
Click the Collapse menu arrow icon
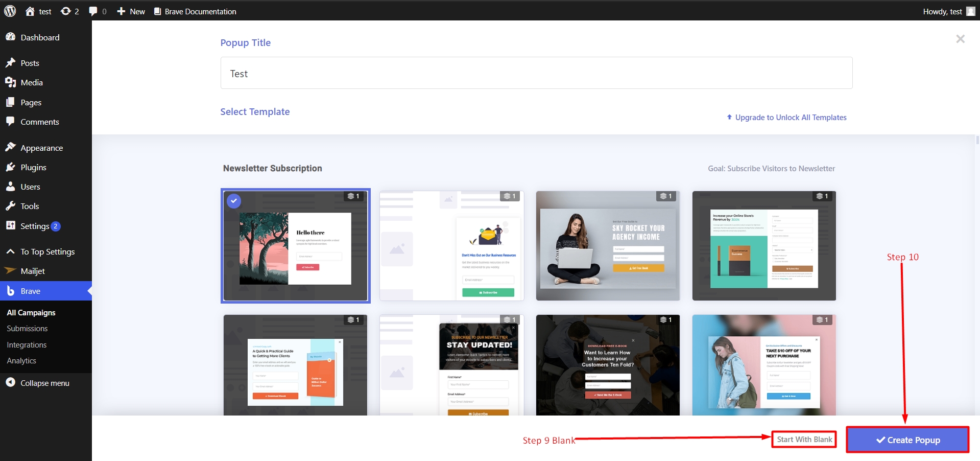tap(10, 382)
